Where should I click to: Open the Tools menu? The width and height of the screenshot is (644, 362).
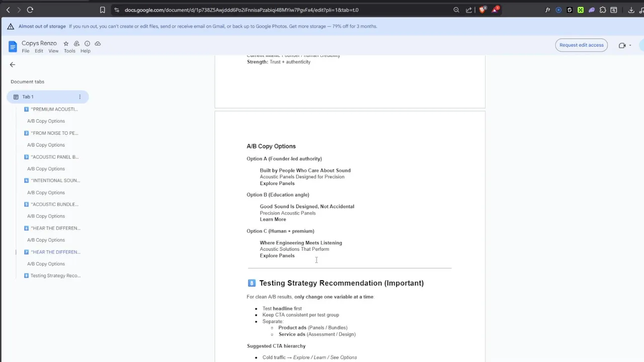click(x=69, y=51)
